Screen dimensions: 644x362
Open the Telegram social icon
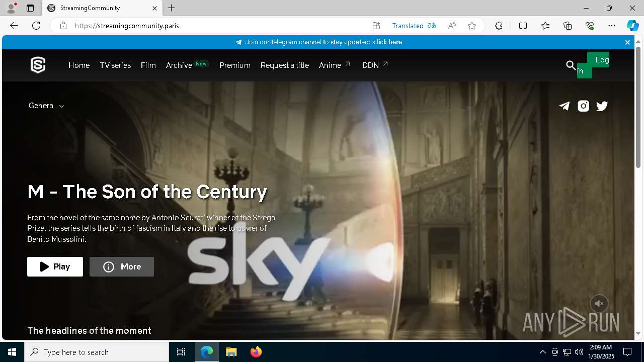click(565, 106)
